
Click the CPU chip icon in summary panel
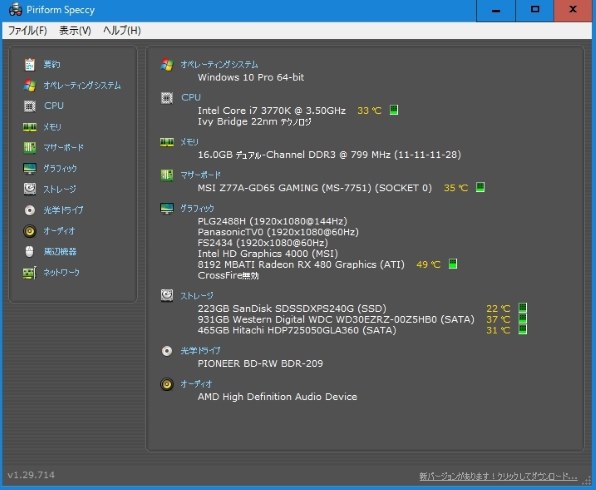click(167, 98)
